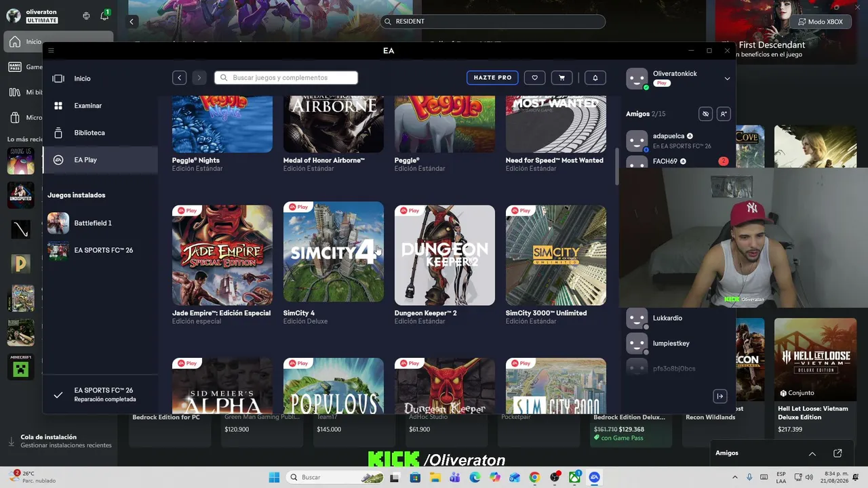Click the EA back navigation arrow
Viewport: 868px width, 488px height.
(179, 78)
